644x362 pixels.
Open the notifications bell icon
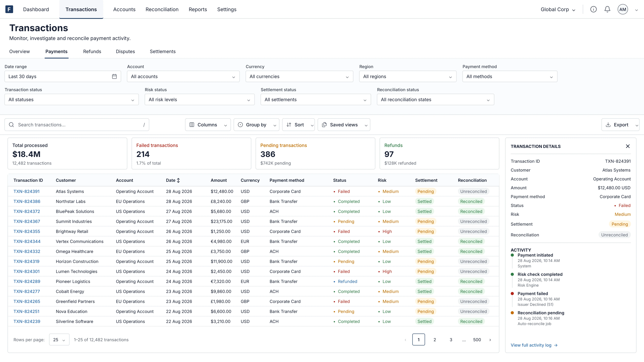click(x=607, y=9)
